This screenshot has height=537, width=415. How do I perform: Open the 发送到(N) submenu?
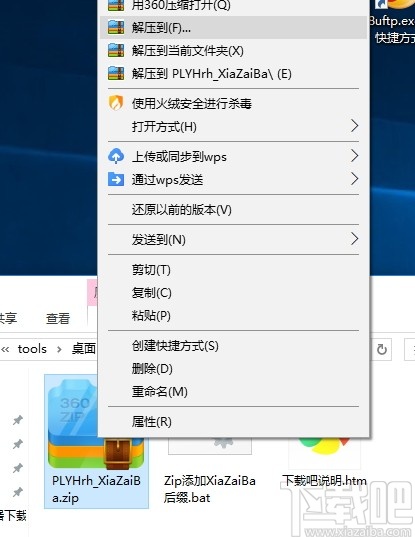coord(233,239)
